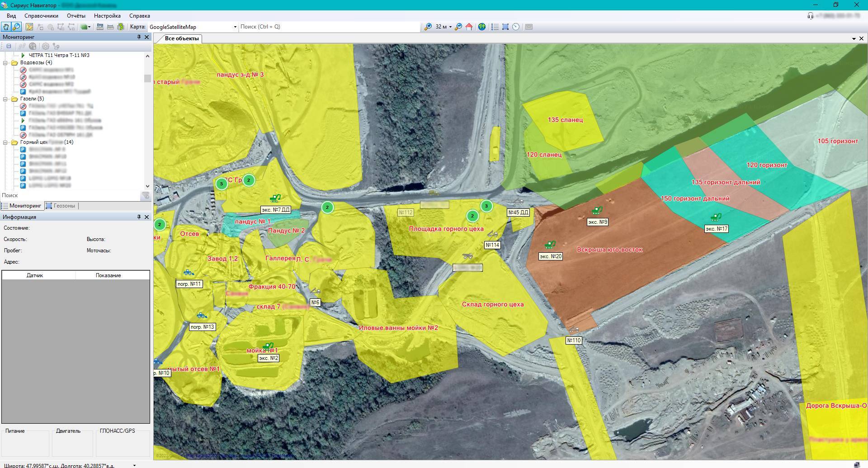868x468 pixels.
Task: Open the 32 м scale dropdown
Action: click(x=450, y=27)
